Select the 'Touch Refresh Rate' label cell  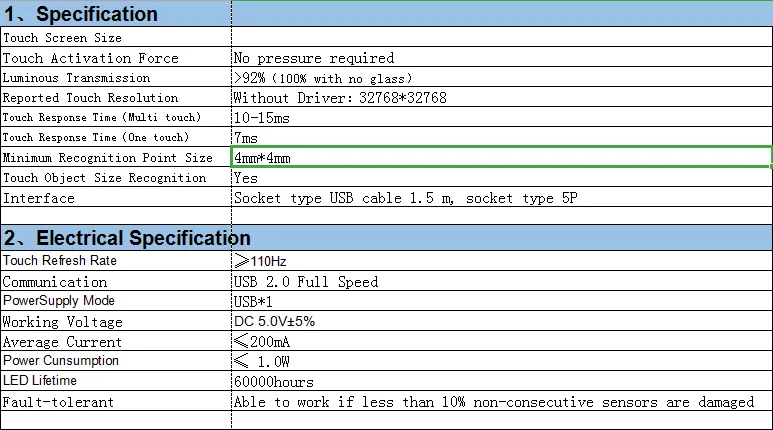116,260
